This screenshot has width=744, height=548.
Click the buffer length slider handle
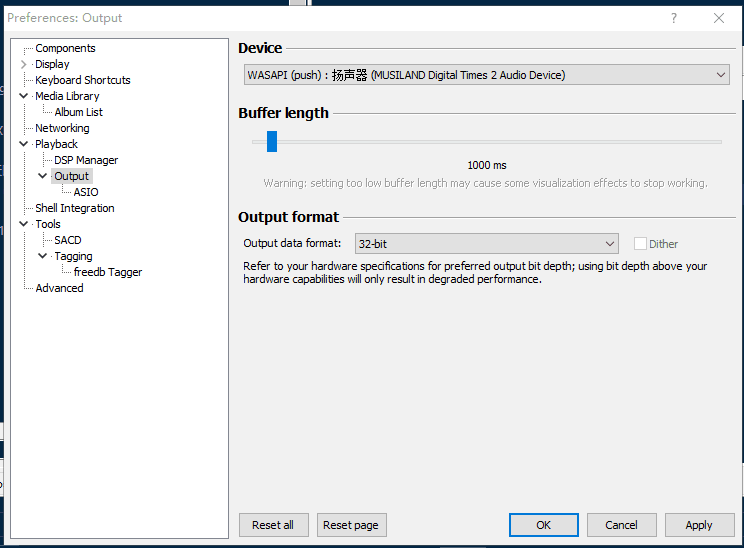point(271,141)
